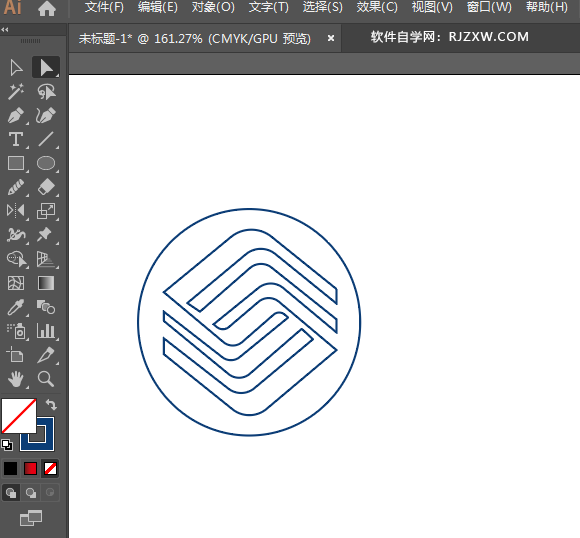This screenshot has width=580, height=538.
Task: Open the 效果(C) menu
Action: coord(377,7)
